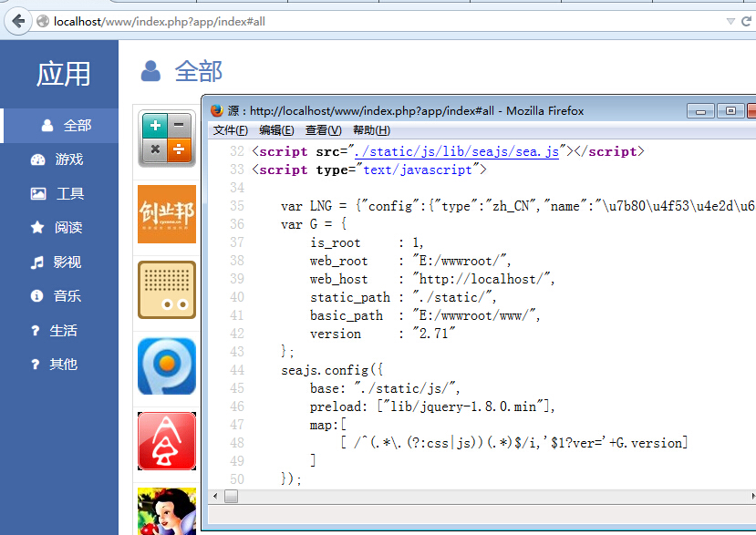Image resolution: width=756 pixels, height=535 pixels.
Task: Click the 全部 page heading text
Action: click(198, 71)
